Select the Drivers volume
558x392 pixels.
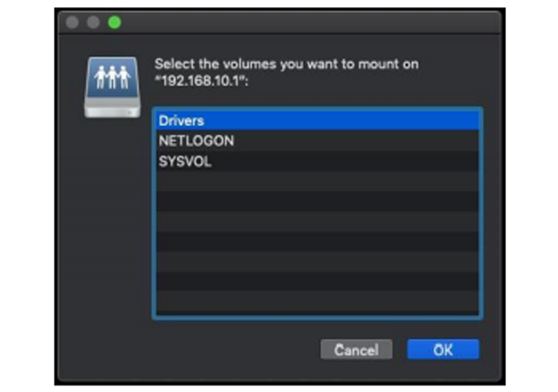(x=181, y=120)
